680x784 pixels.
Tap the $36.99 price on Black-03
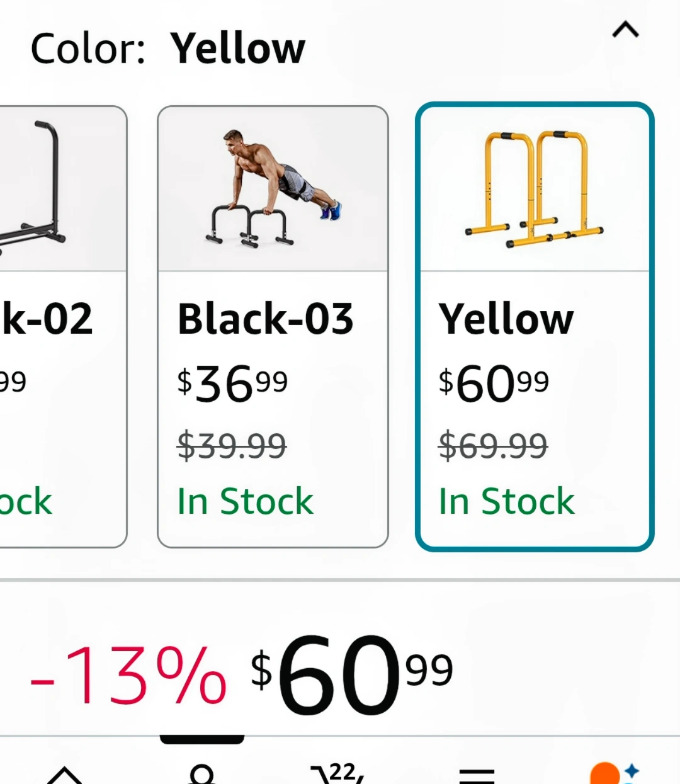click(x=232, y=383)
